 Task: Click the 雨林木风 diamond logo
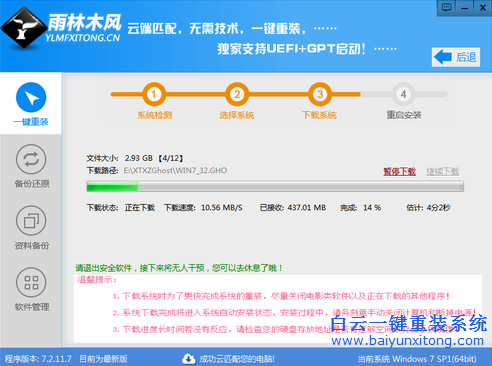click(x=23, y=28)
